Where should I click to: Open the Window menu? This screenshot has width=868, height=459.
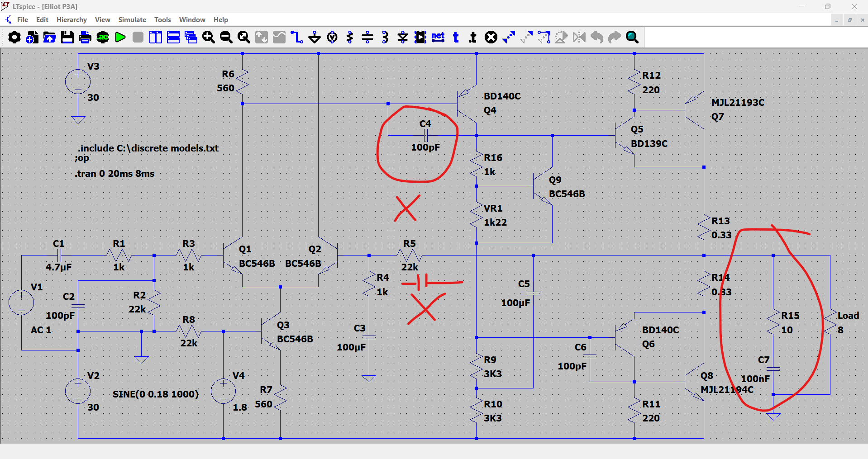[192, 20]
